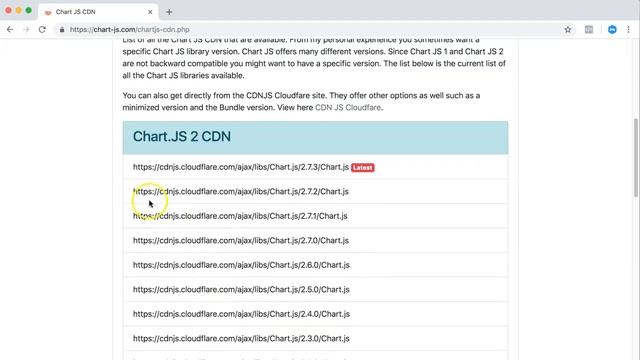Go back to the previous page
Viewport: 640px width, 360px height.
point(10,29)
